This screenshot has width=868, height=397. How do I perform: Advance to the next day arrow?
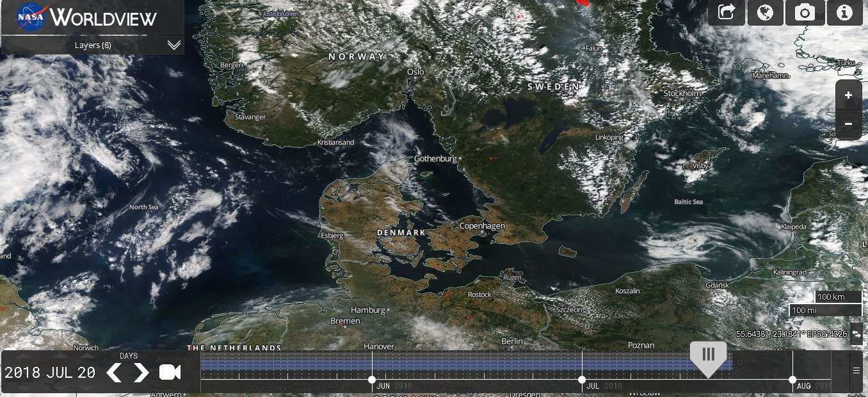click(141, 372)
